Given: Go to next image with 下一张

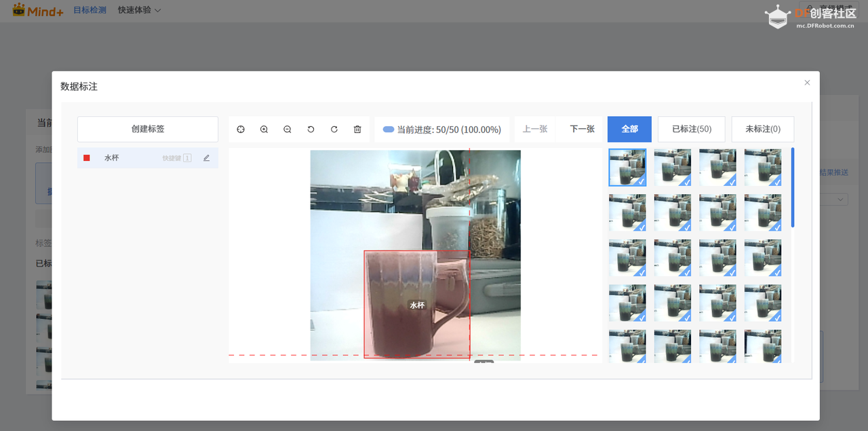Looking at the screenshot, I should [x=582, y=129].
